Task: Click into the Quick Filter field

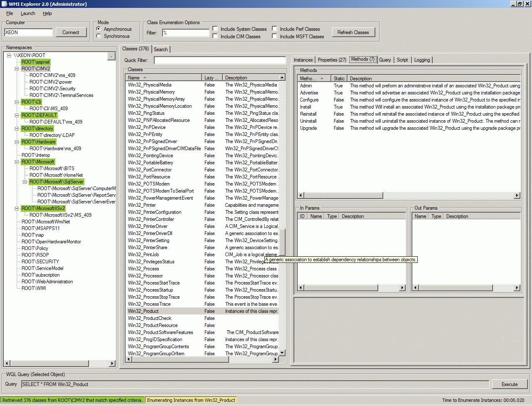Action: click(x=220, y=60)
